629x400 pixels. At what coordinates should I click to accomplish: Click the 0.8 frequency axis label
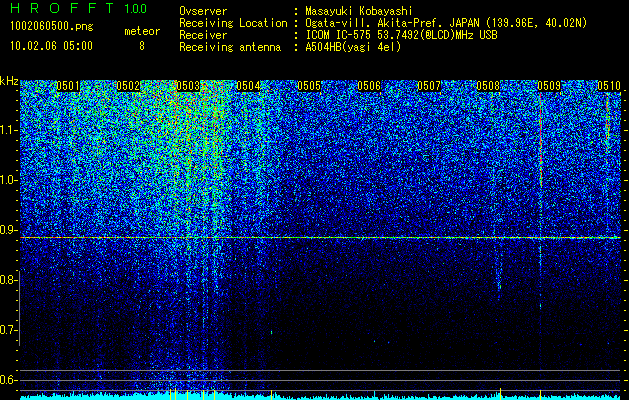(8, 280)
